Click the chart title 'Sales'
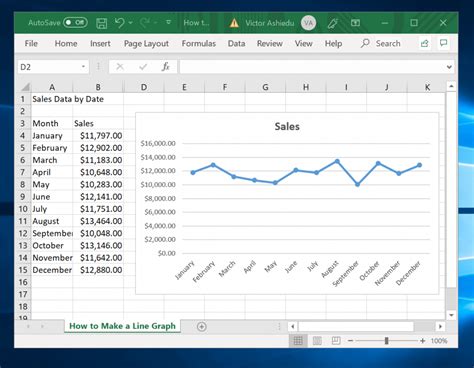This screenshot has width=474, height=368. point(287,127)
